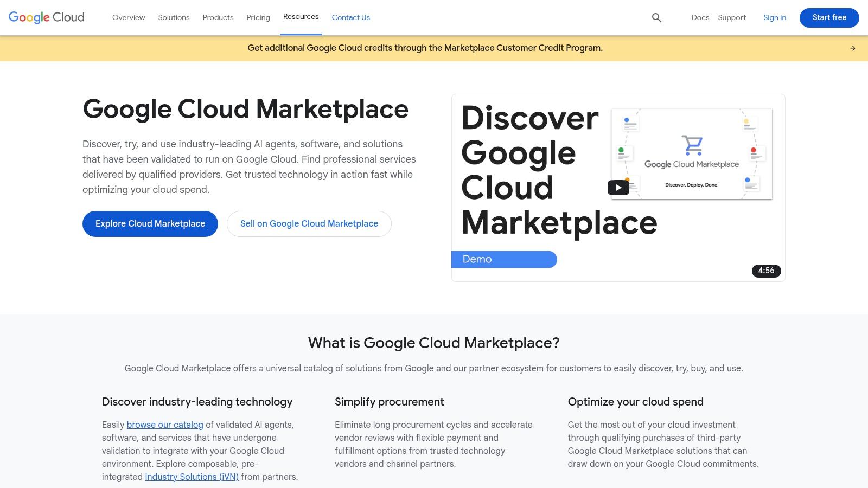Open the browse our catalog link

[x=164, y=425]
